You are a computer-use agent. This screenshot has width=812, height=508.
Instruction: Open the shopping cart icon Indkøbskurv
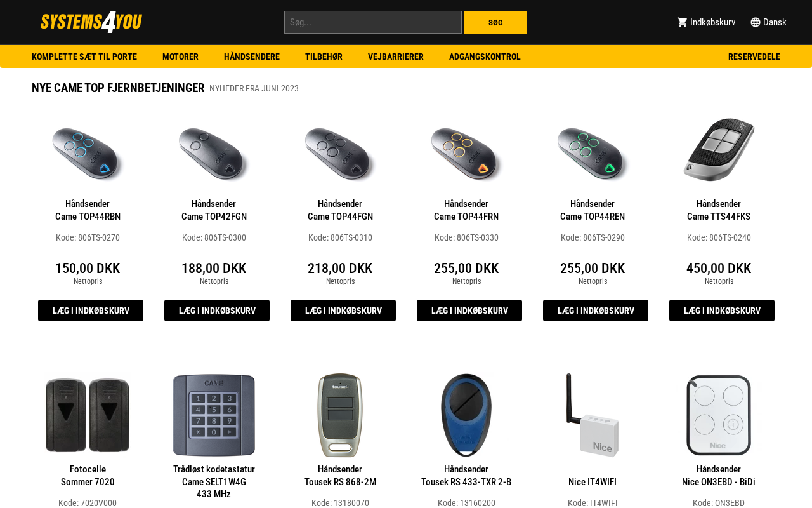[x=683, y=22]
